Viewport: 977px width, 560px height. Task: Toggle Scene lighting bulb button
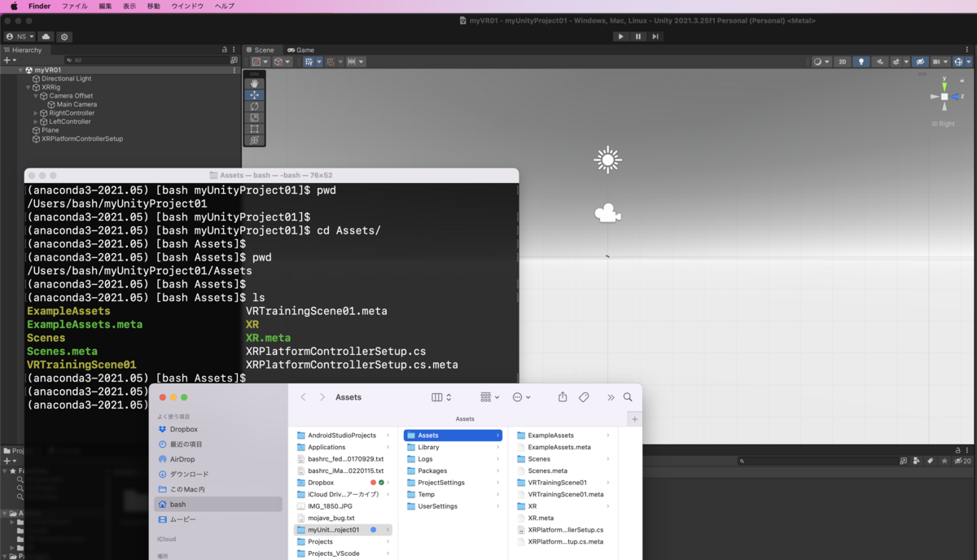pyautogui.click(x=861, y=61)
